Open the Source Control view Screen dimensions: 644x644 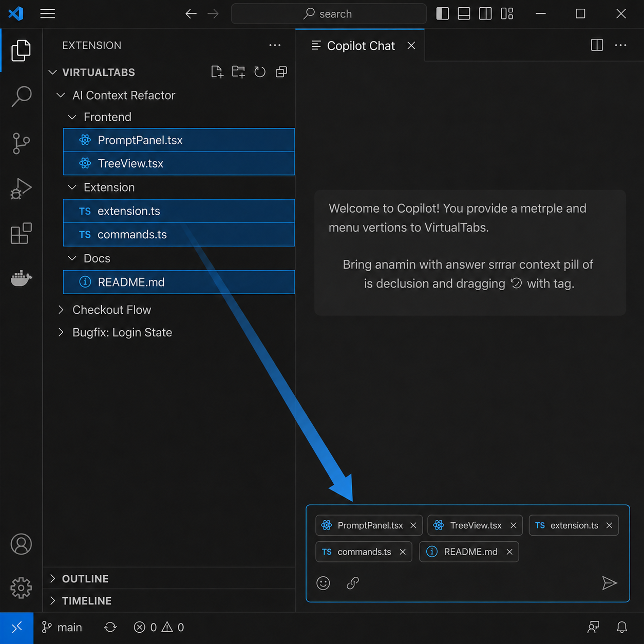pyautogui.click(x=21, y=143)
